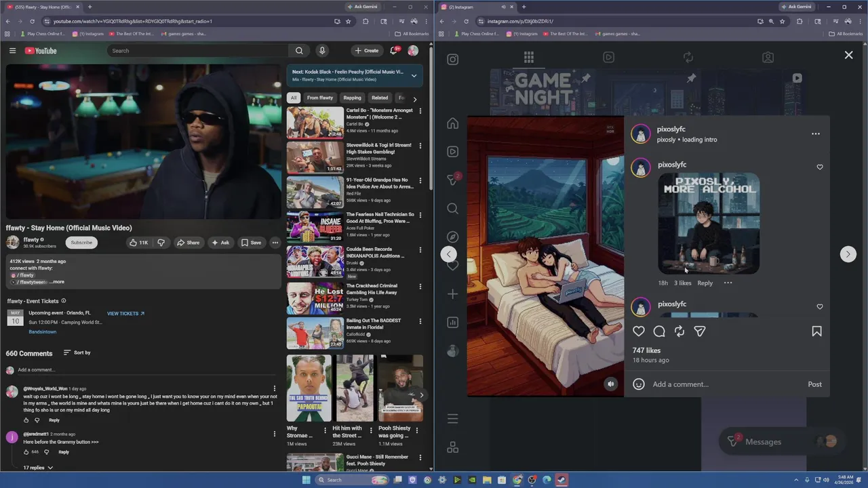Activate YouTube voice search microphone
Image resolution: width=868 pixels, height=488 pixels.
coord(322,51)
